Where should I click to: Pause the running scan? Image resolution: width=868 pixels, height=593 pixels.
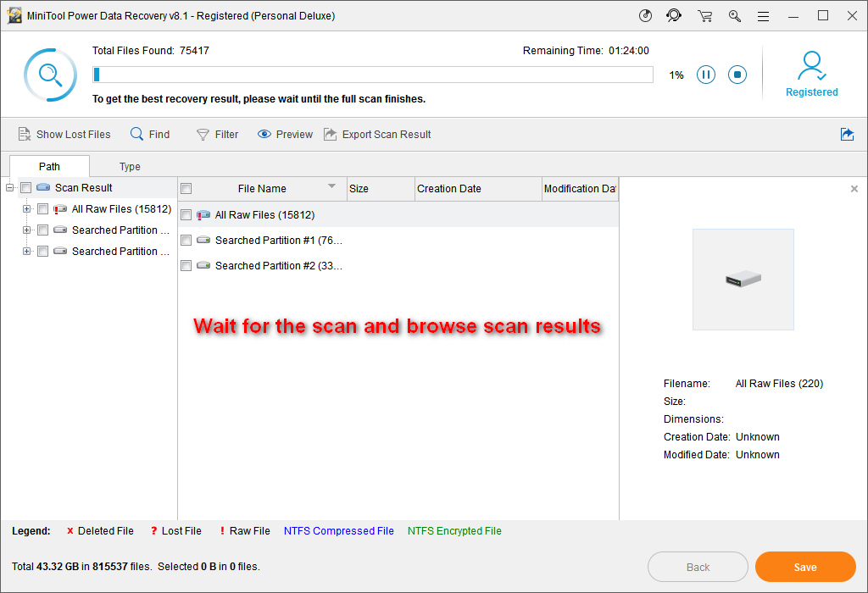706,75
